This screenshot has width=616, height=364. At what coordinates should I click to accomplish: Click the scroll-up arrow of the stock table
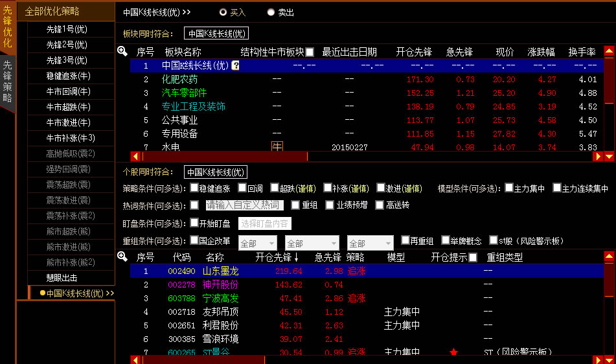coord(609,256)
